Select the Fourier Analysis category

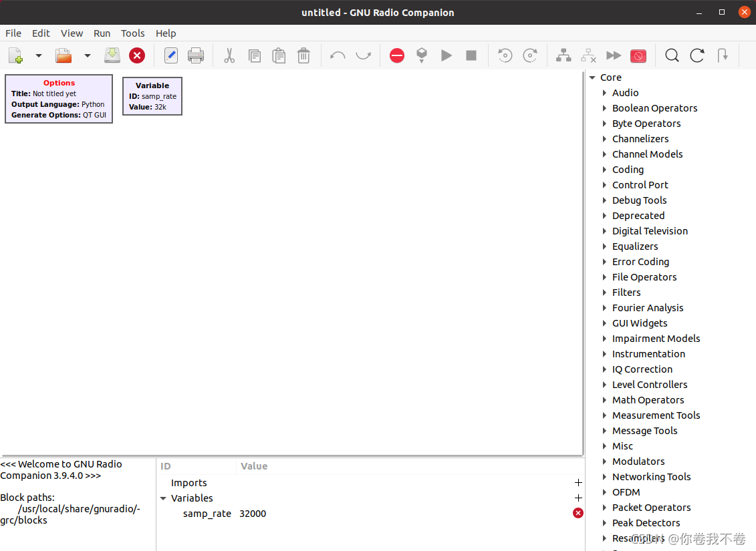[x=648, y=308]
